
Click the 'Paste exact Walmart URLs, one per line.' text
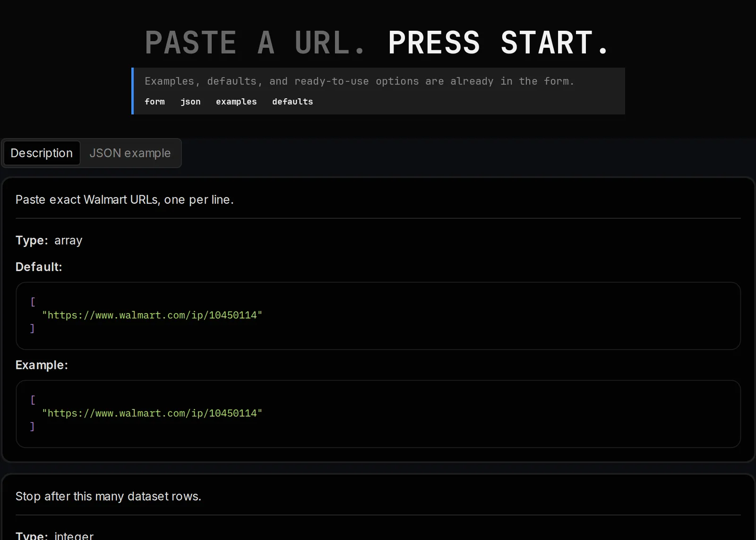[x=125, y=200]
